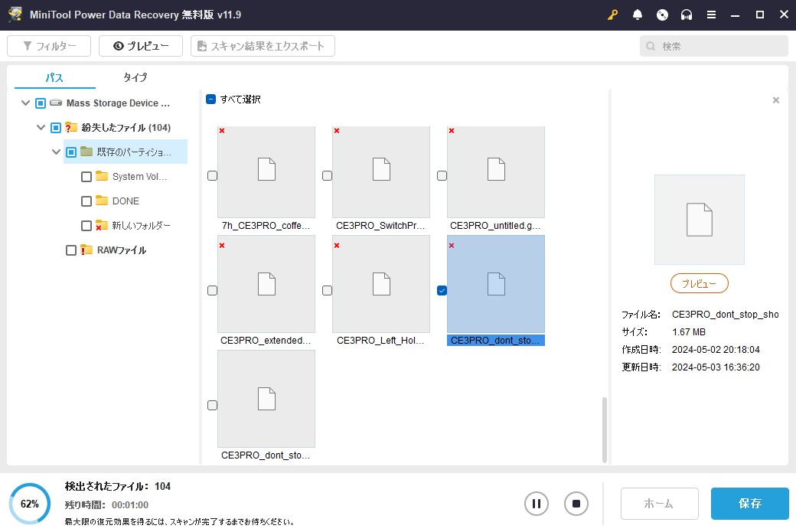Click the 紛失したファイル folder icon

point(71,127)
